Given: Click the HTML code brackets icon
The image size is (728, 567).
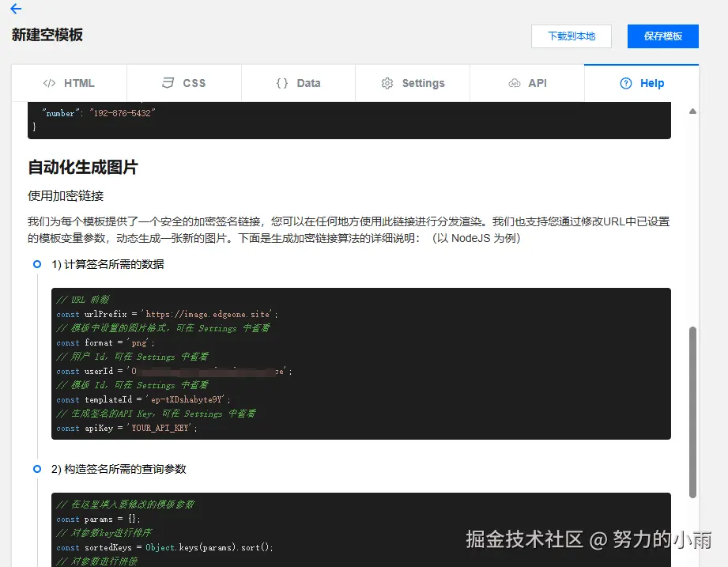Looking at the screenshot, I should 49,83.
